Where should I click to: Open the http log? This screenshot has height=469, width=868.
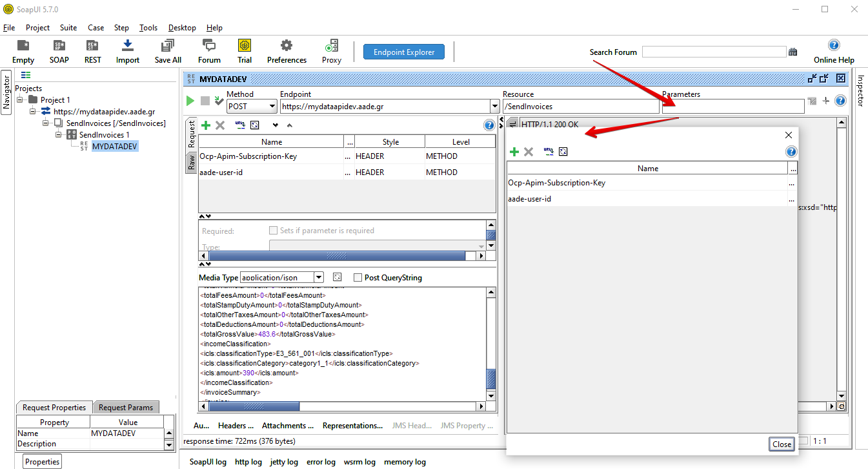248,462
